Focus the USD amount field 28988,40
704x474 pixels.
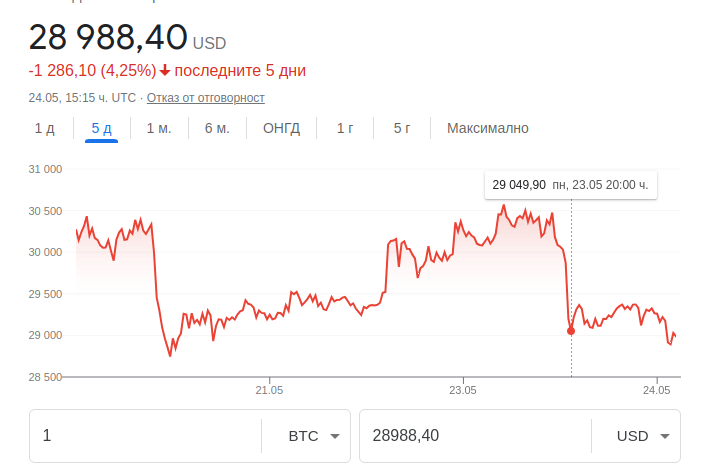pyautogui.click(x=476, y=436)
